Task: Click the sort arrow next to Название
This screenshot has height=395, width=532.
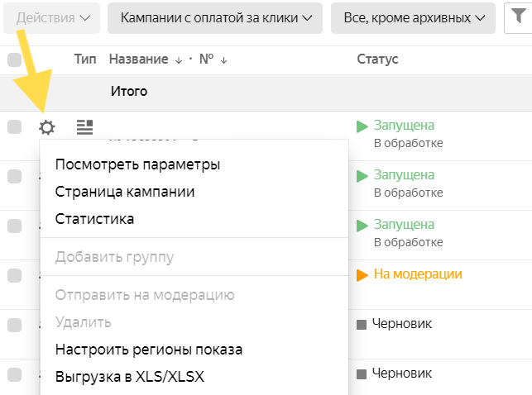Action: point(178,59)
